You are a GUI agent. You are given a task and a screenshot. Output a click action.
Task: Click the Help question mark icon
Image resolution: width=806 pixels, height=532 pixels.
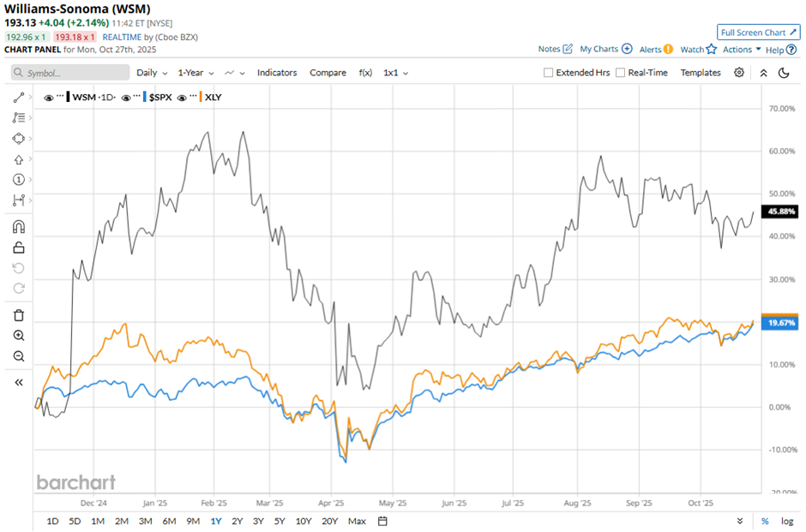(791, 50)
